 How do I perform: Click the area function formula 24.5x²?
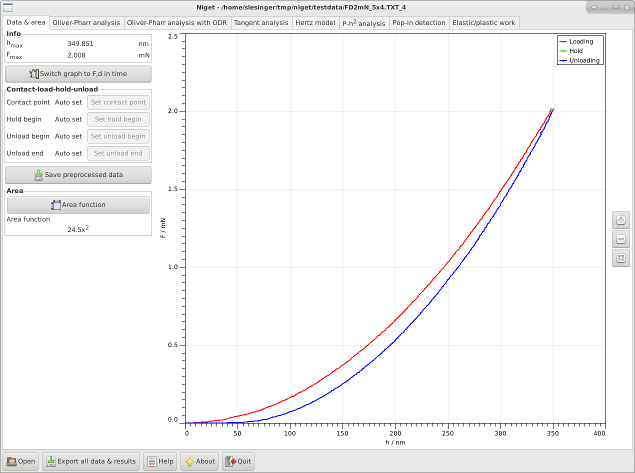tap(78, 229)
